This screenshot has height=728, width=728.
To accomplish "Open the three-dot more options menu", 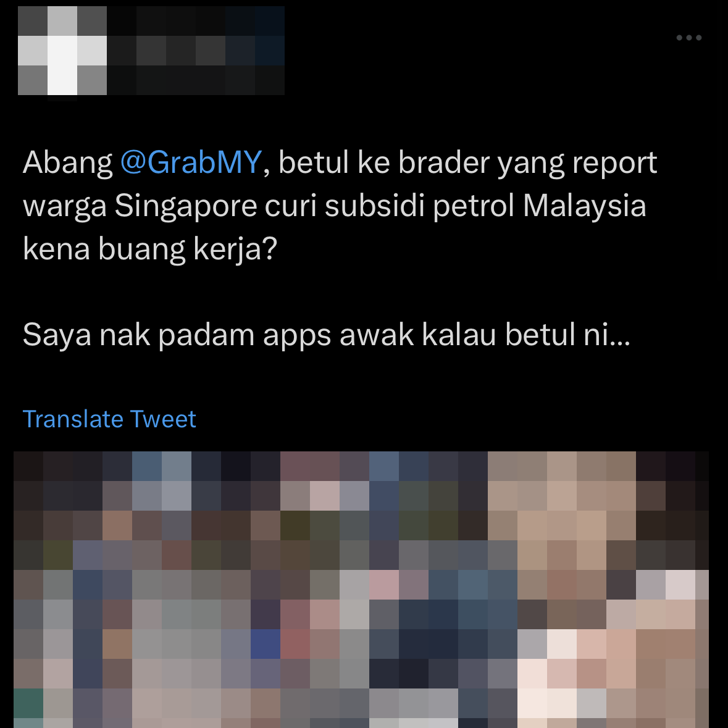I will [688, 38].
